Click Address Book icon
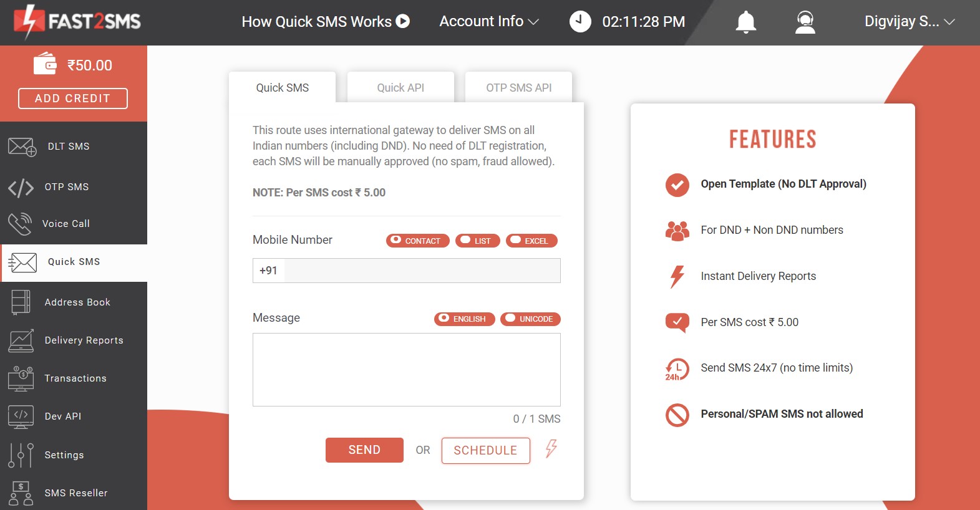The height and width of the screenshot is (510, 980). 21,302
